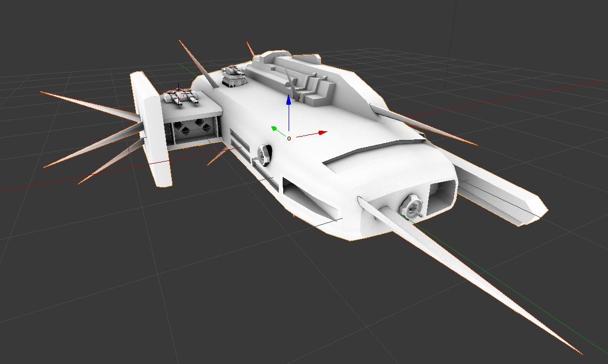Click the green Y-axis gizmo arrow
The height and width of the screenshot is (364, 608).
(x=274, y=129)
